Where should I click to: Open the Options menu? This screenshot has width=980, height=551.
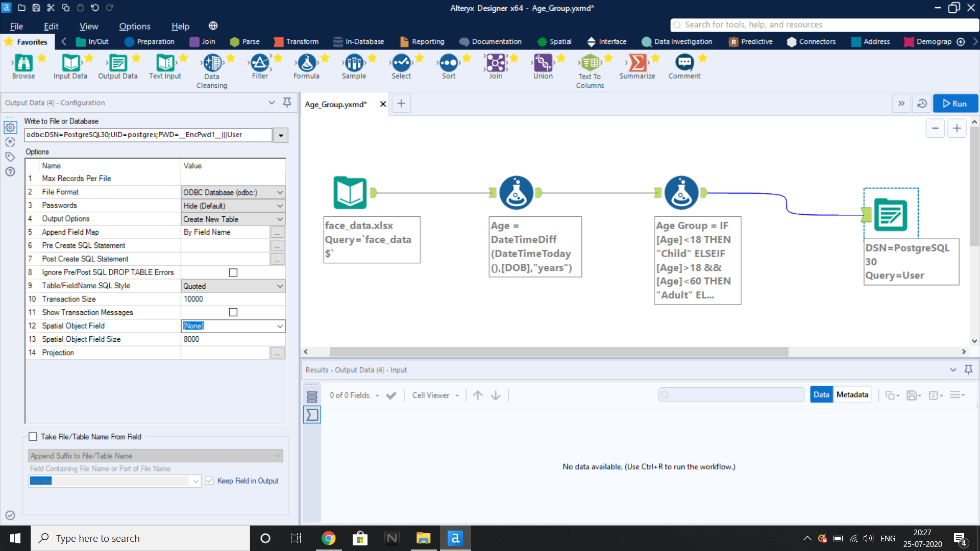[134, 26]
